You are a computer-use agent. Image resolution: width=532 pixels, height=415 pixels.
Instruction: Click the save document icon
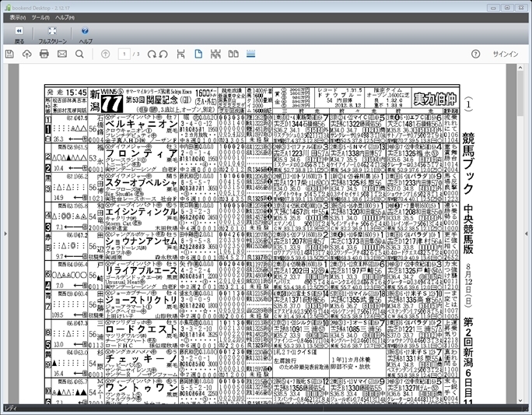[x=9, y=54]
